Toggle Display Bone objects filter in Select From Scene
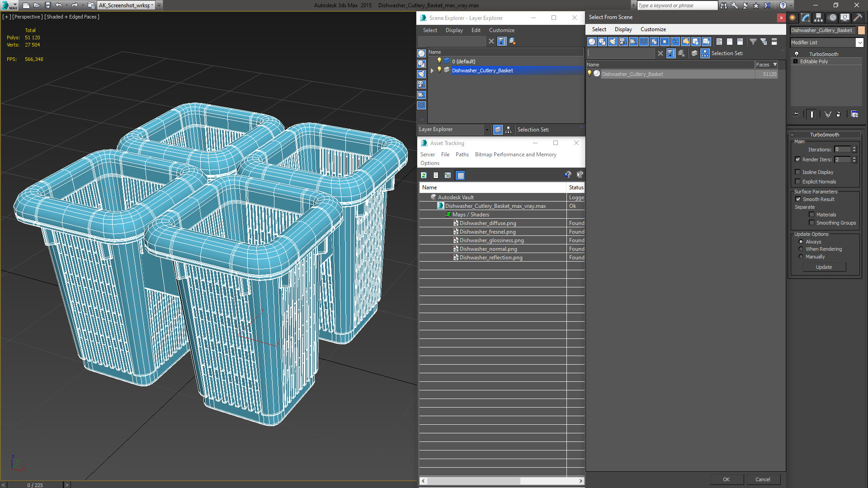This screenshot has width=868, height=488. (x=675, y=42)
